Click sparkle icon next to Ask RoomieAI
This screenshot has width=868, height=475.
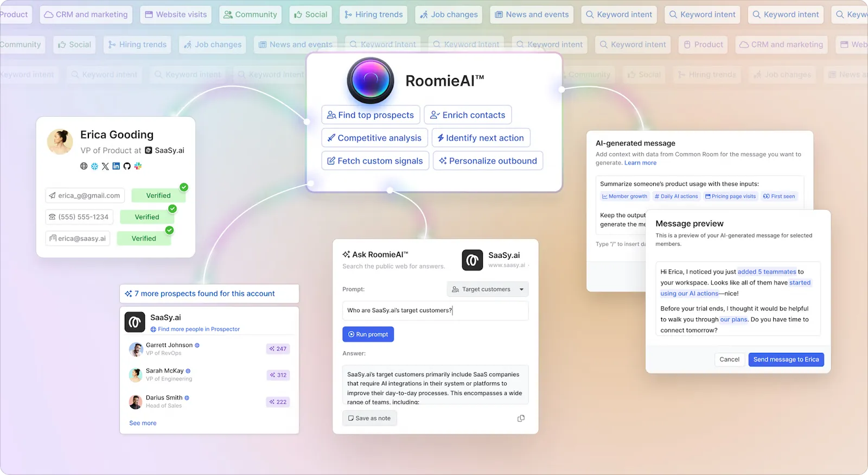point(346,255)
